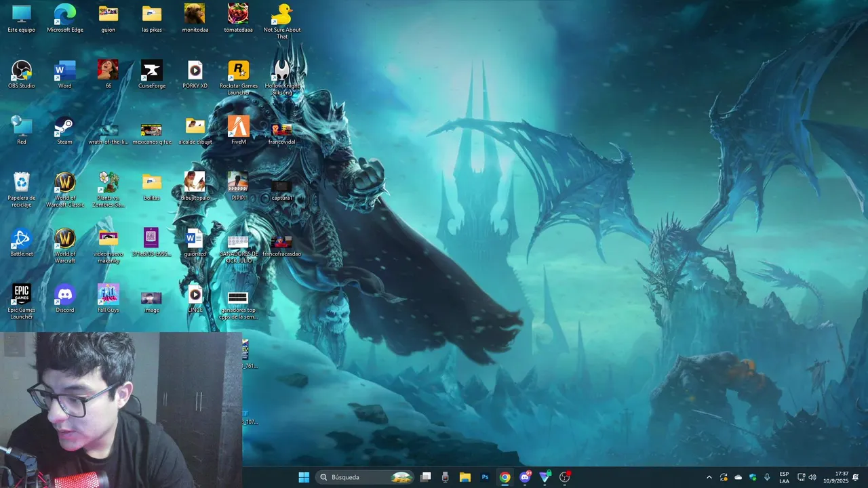Select the desktop icon labeled 66

tap(108, 75)
